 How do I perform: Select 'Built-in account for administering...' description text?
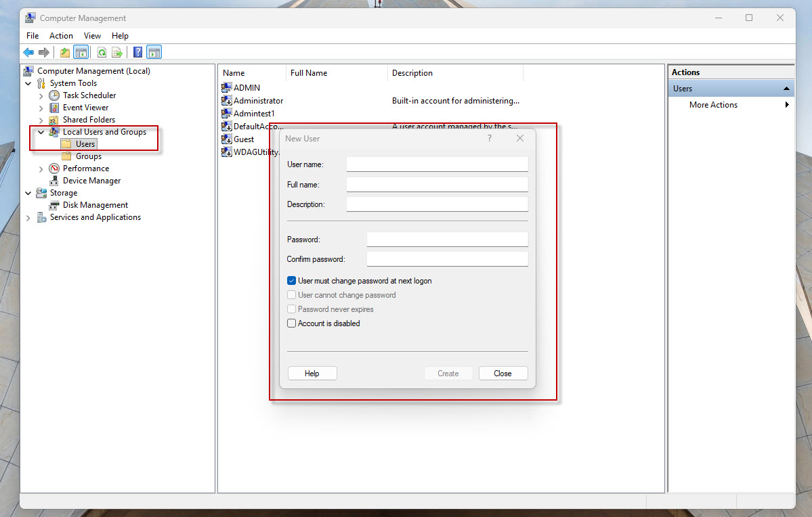pyautogui.click(x=455, y=100)
